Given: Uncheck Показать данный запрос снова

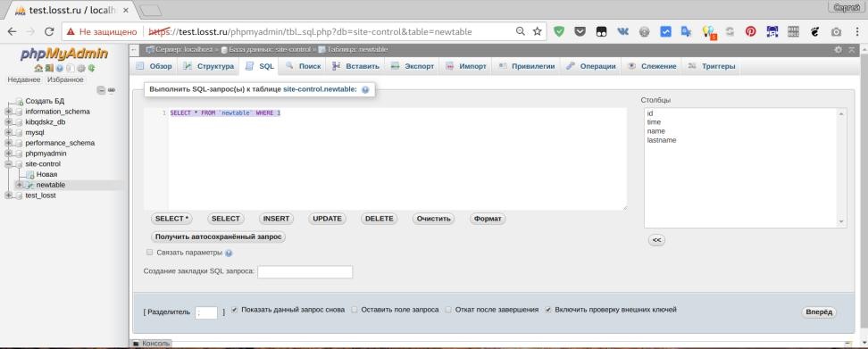Looking at the screenshot, I should [x=234, y=310].
